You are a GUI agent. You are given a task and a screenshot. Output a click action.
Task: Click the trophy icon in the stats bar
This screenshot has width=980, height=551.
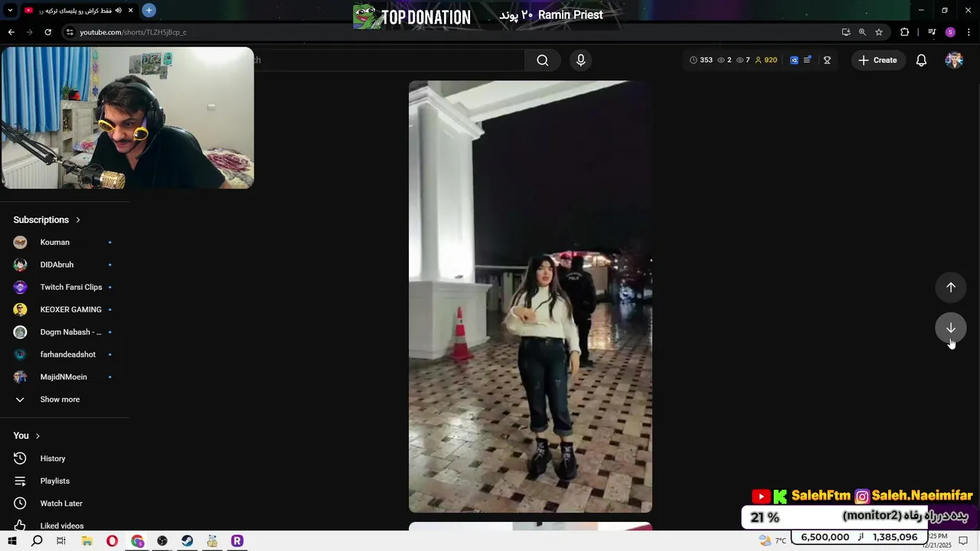point(827,60)
